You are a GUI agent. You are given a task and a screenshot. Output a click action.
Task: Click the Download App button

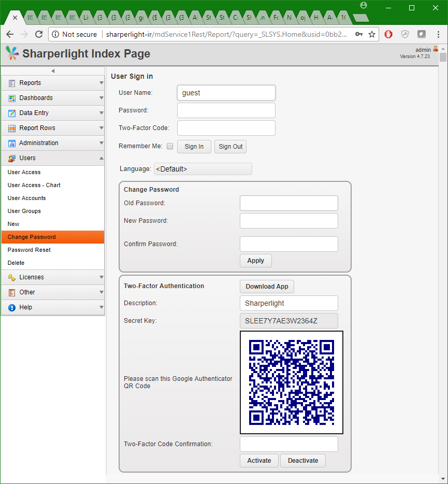pyautogui.click(x=267, y=287)
